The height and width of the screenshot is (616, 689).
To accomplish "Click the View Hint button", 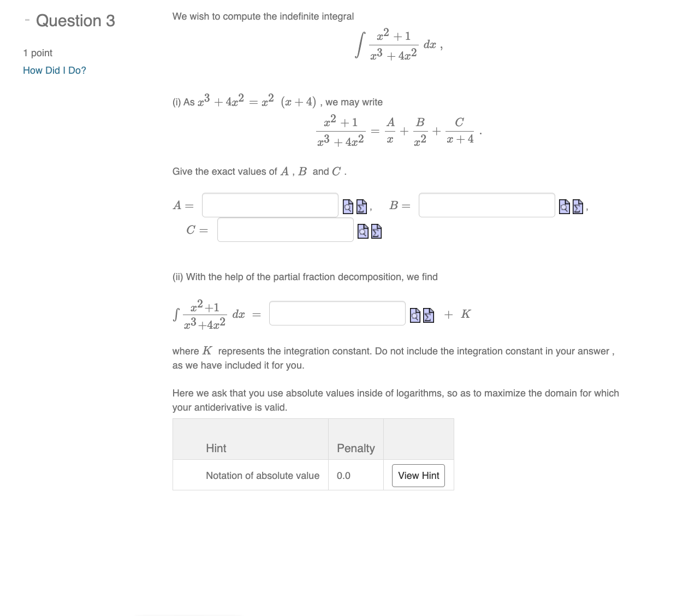I will pyautogui.click(x=418, y=475).
